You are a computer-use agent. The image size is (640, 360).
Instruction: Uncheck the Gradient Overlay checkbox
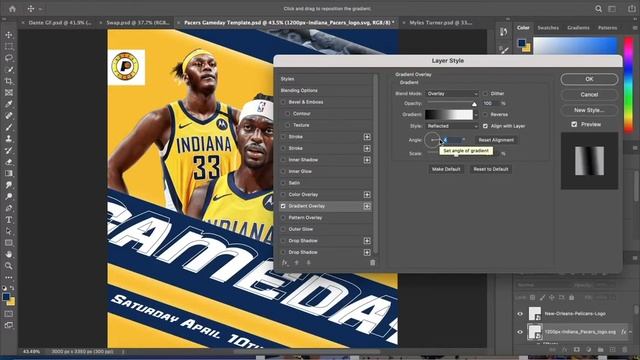pos(283,206)
